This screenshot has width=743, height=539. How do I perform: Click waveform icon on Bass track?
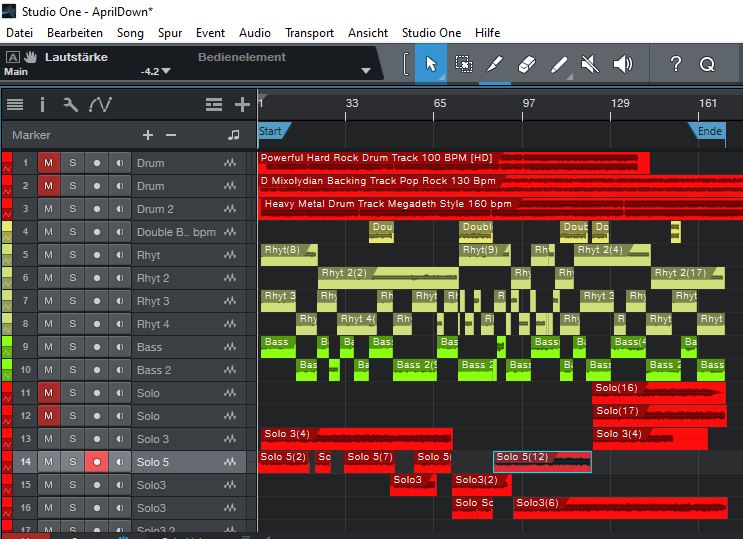[230, 347]
